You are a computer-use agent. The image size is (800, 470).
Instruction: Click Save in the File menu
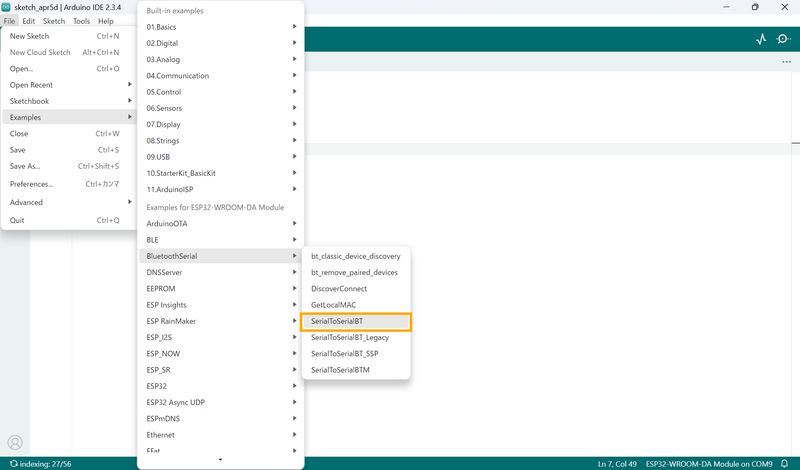68,150
